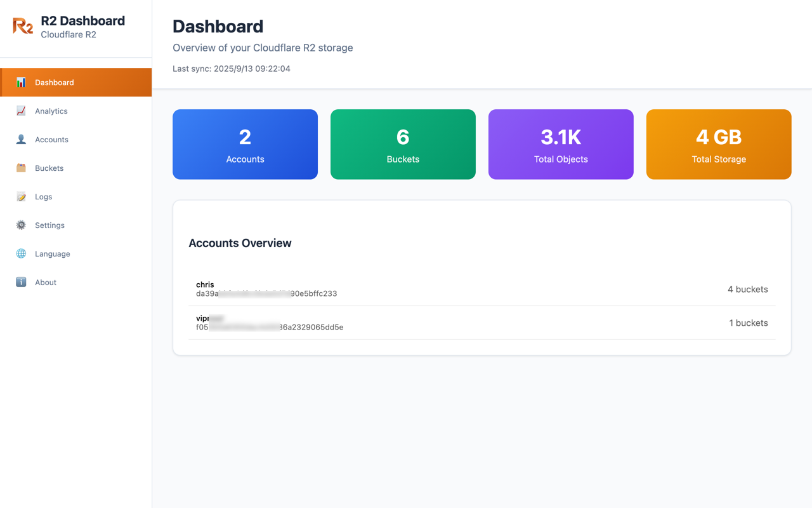Click the blue Accounts stat card
Image resolution: width=812 pixels, height=508 pixels.
coord(245,144)
